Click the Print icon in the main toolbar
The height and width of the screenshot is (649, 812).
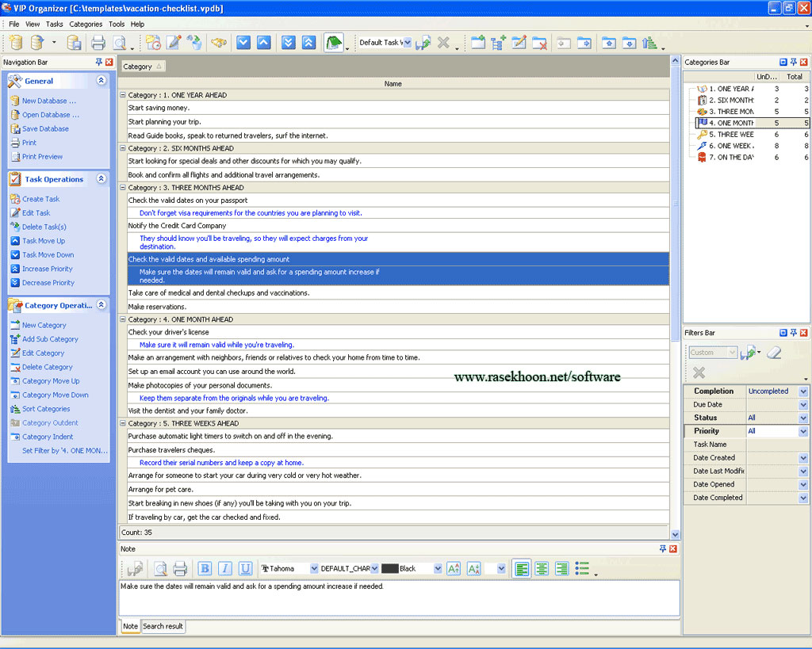(x=98, y=43)
